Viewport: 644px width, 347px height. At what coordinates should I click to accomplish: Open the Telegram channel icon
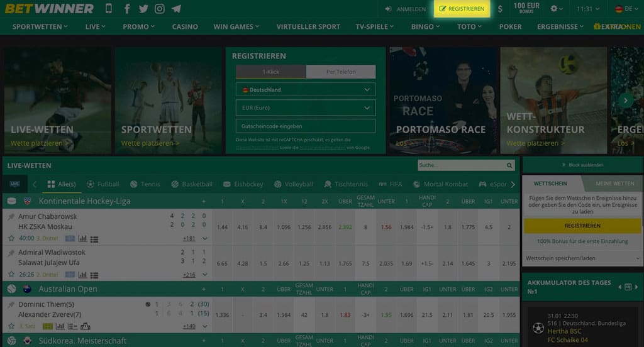pos(176,9)
